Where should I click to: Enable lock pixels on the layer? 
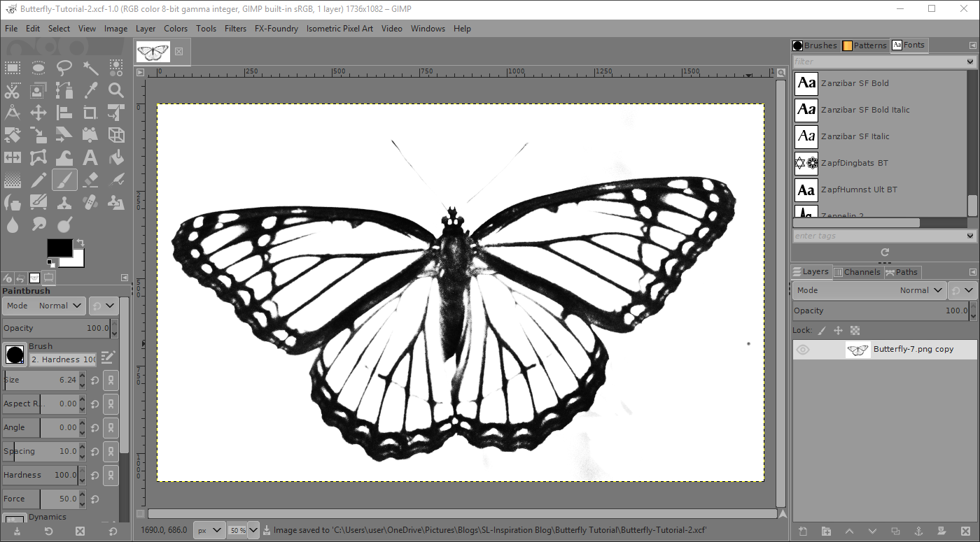(x=821, y=329)
